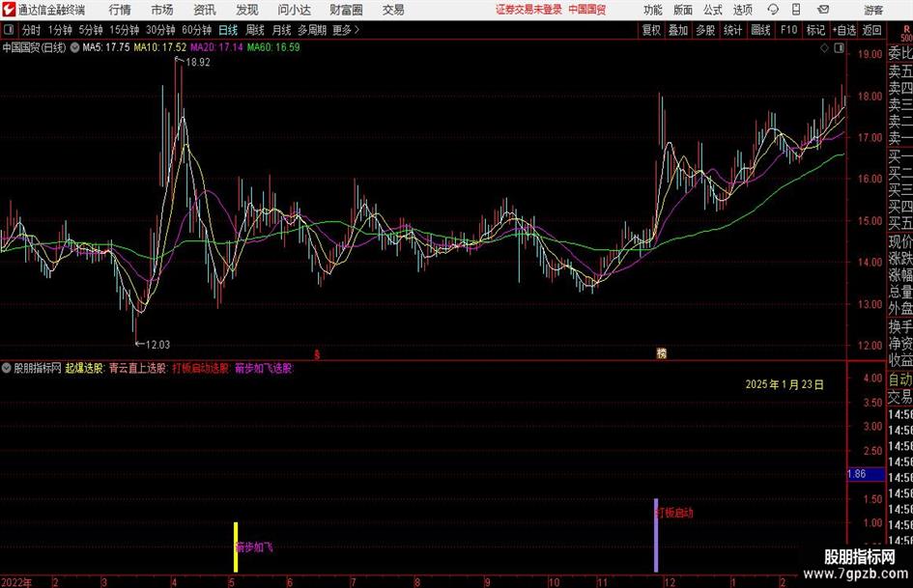Switch to the 分时 period tab

(32, 30)
